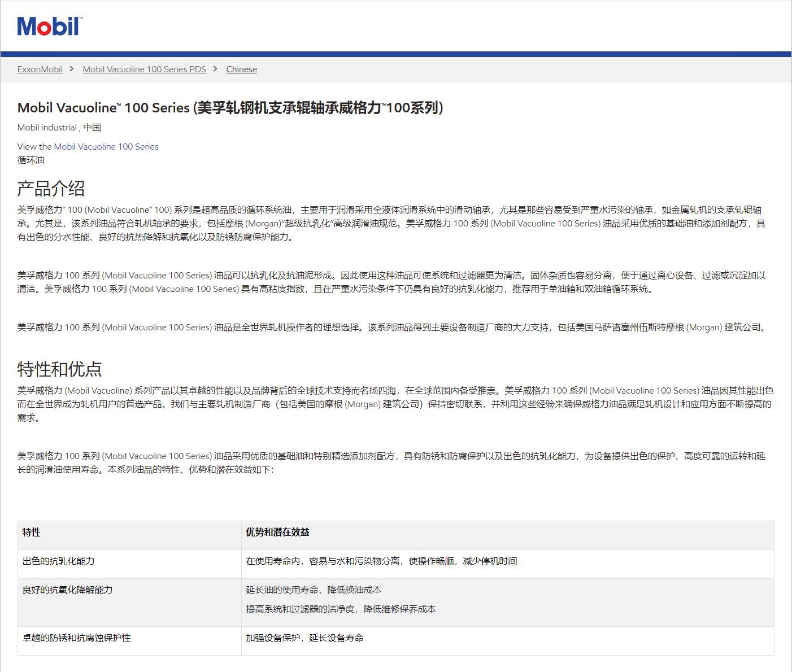Click the chevron before Chinese breadcrumb
This screenshot has width=792, height=672.
click(x=215, y=69)
